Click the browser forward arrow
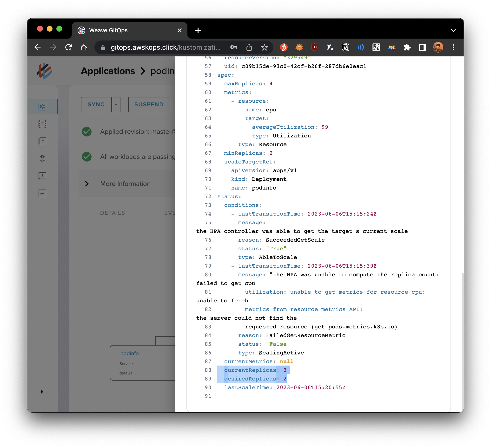This screenshot has height=448, width=491. [53, 47]
